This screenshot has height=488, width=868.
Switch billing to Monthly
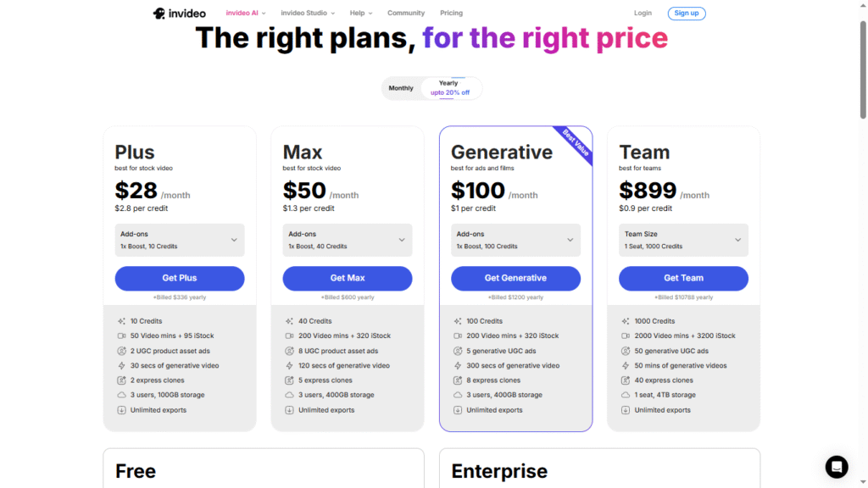401,88
